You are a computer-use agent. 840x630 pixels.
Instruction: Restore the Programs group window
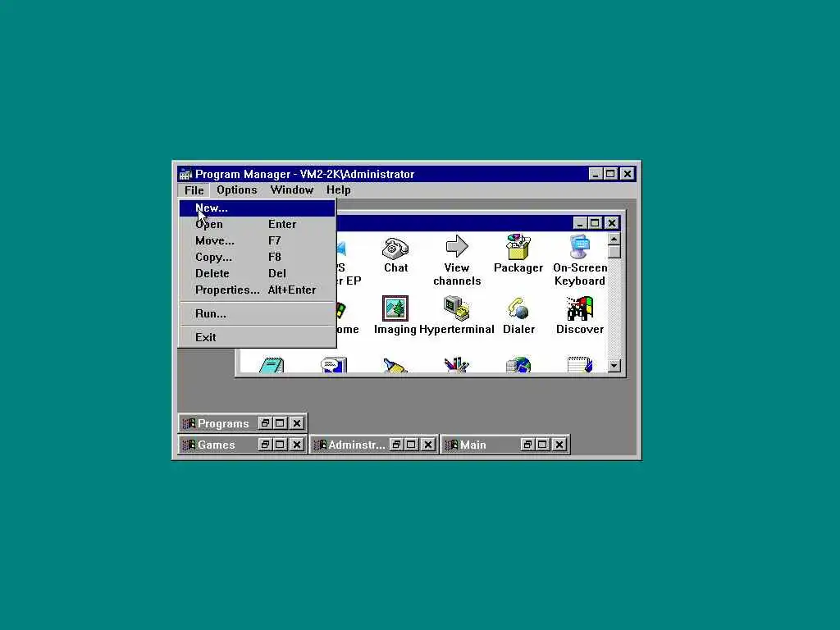coord(265,423)
